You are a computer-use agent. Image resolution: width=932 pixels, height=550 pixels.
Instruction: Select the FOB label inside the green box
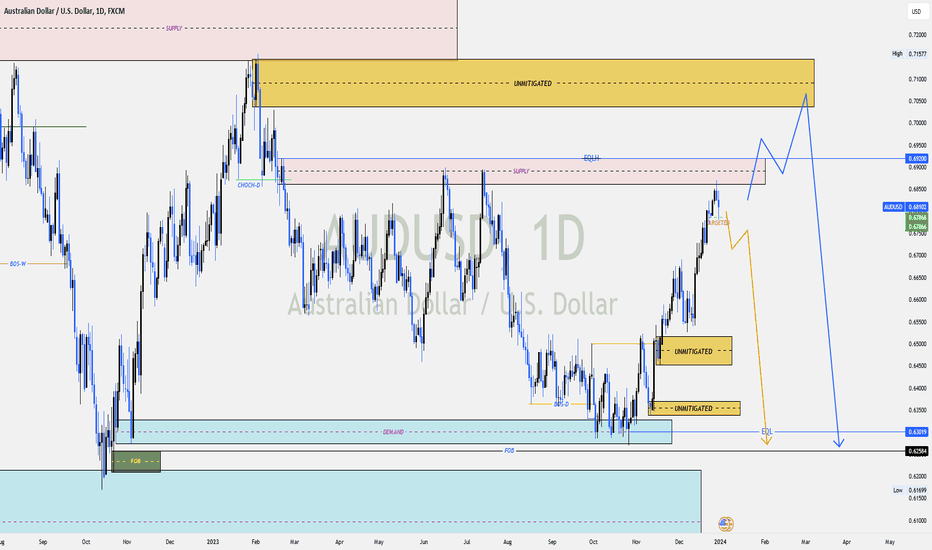136,461
